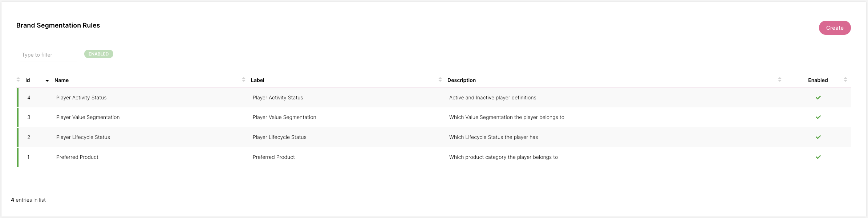Select the Player Lifecycle Status label cell

coord(280,137)
